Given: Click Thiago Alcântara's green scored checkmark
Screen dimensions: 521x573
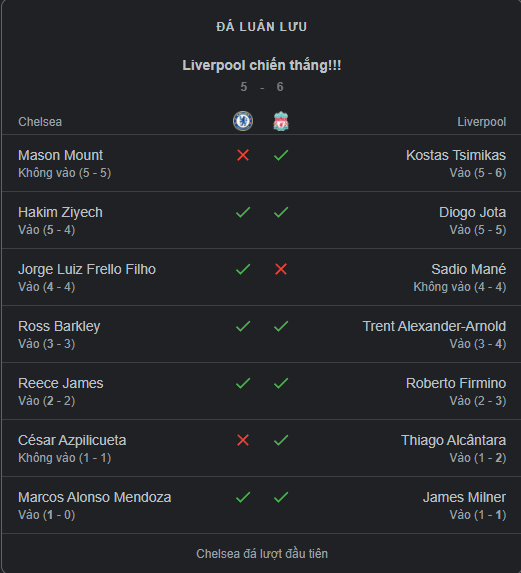Looking at the screenshot, I should point(281,440).
